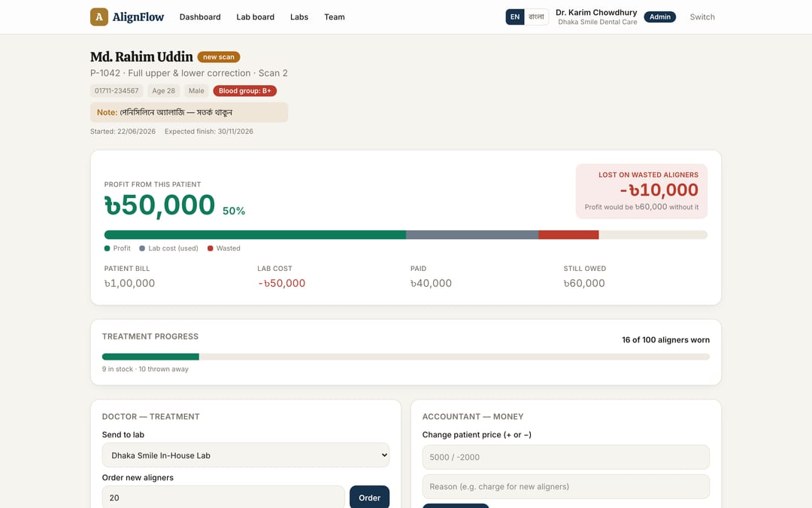Switch language to EN
Image resolution: width=812 pixels, height=508 pixels.
pos(515,17)
